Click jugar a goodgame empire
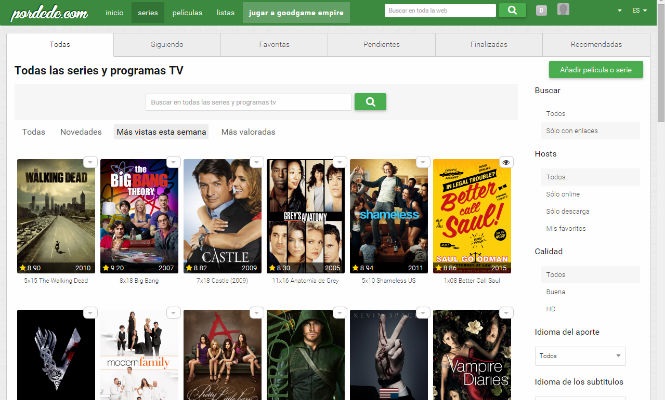 296,13
